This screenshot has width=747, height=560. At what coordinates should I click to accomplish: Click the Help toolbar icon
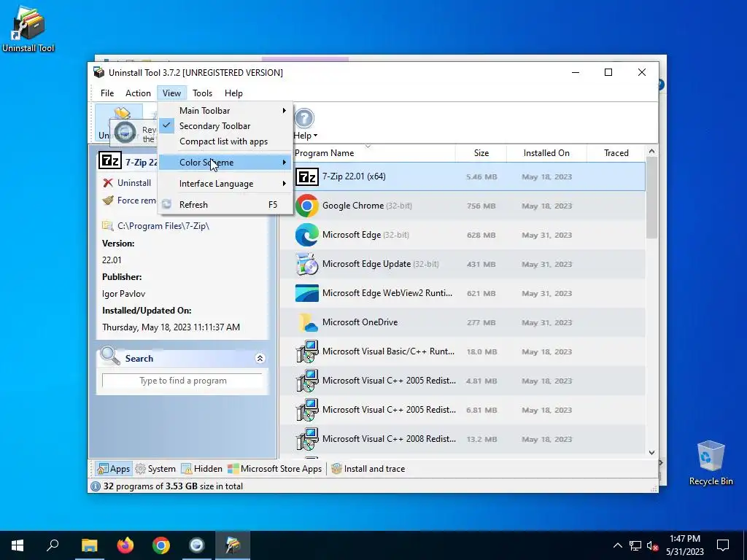[x=304, y=118]
